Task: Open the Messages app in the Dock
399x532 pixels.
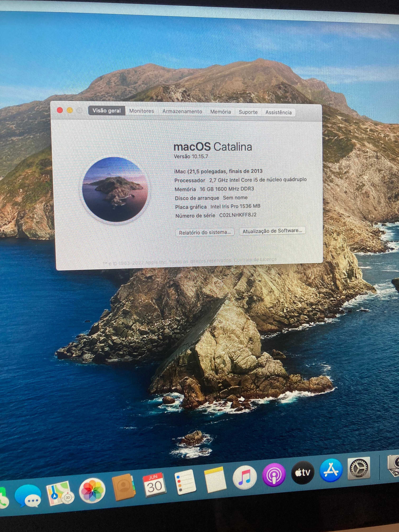Action: pyautogui.click(x=28, y=496)
